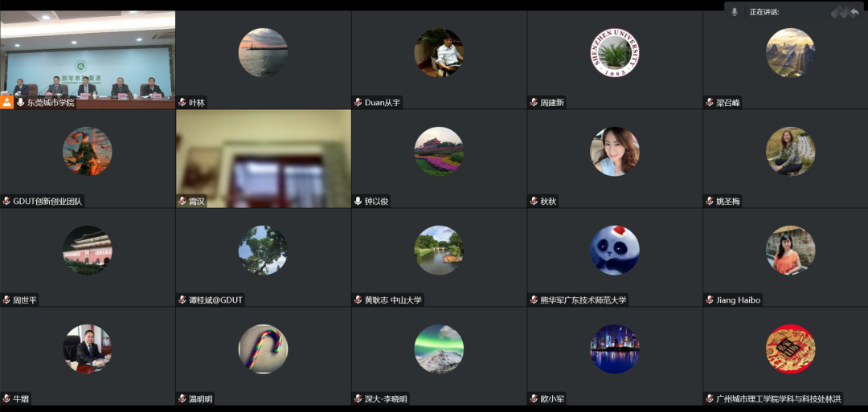The image size is (868, 412).
Task: Click the muted mic icon beside 周建新
Action: (x=534, y=102)
